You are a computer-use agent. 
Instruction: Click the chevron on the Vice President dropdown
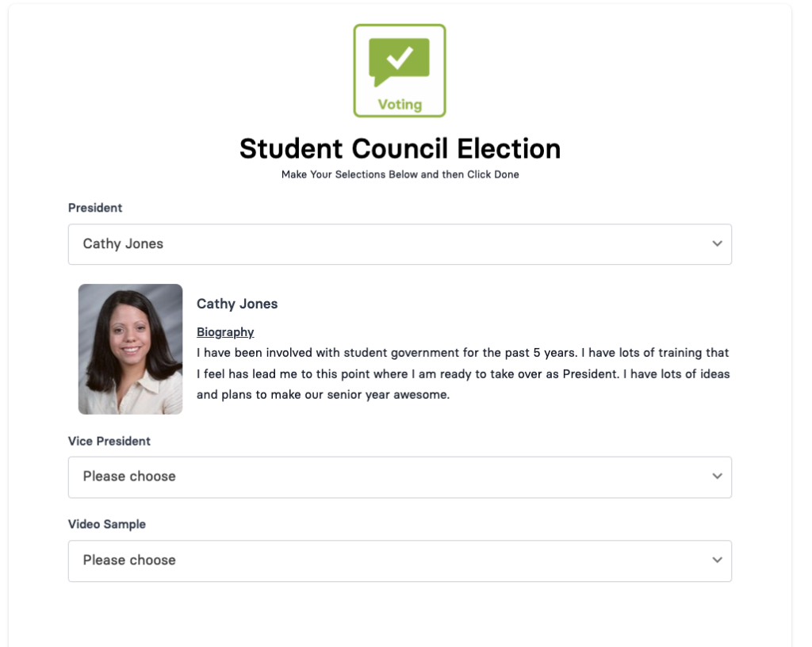(716, 477)
